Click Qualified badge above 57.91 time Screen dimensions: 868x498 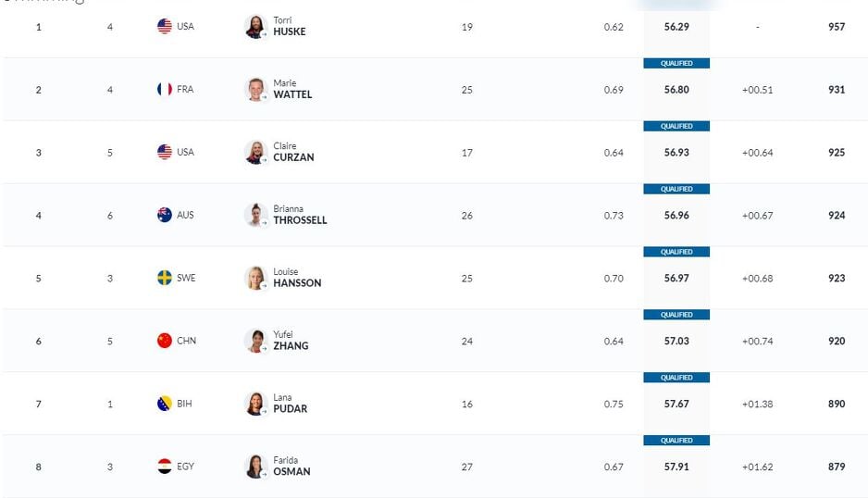click(x=676, y=441)
